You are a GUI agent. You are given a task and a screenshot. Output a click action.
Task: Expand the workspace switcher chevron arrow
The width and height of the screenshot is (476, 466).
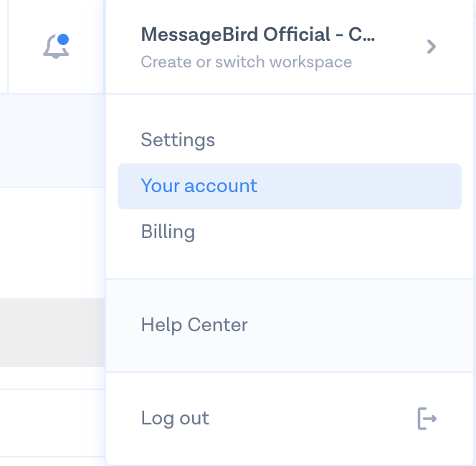click(431, 47)
